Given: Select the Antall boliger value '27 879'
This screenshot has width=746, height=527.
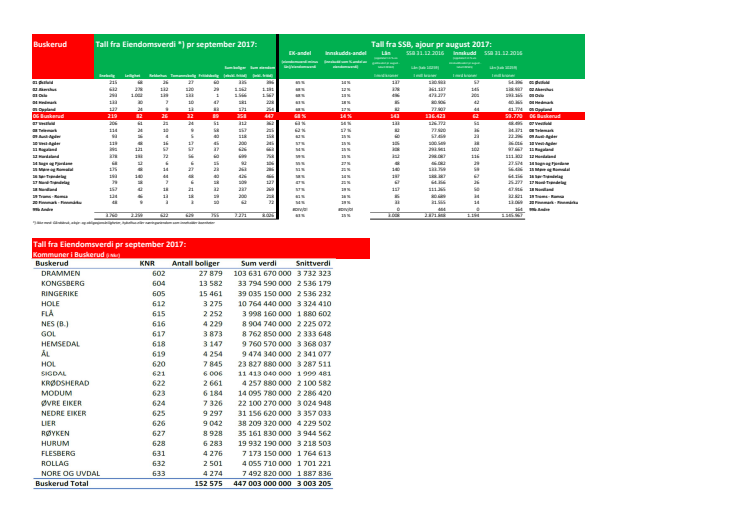Looking at the screenshot, I should (x=210, y=273).
